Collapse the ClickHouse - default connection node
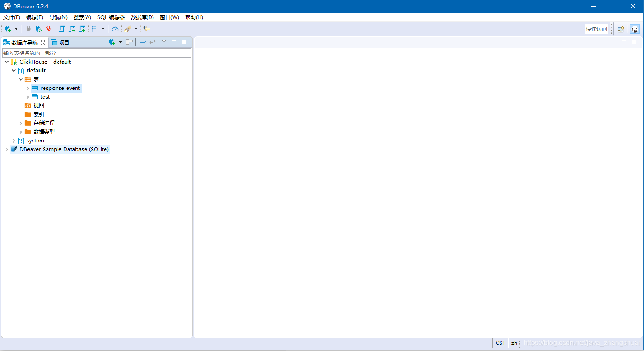 click(x=7, y=62)
